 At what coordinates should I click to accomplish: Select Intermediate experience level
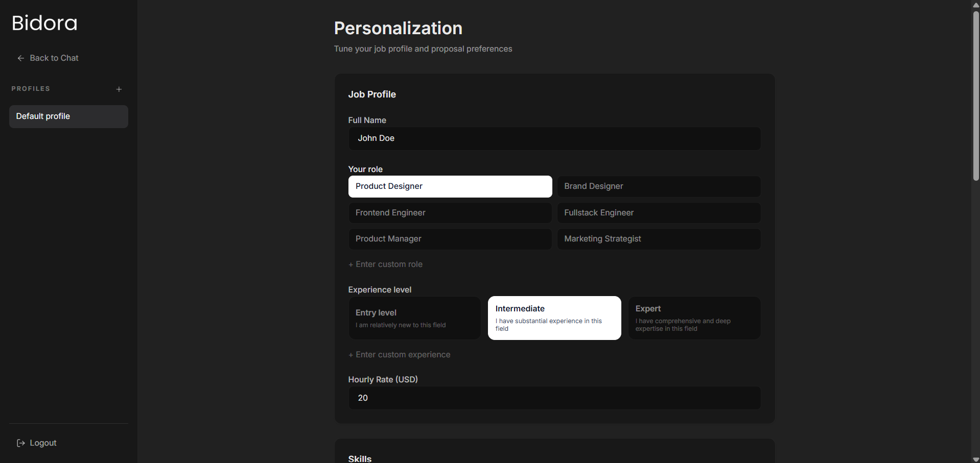coord(554,318)
